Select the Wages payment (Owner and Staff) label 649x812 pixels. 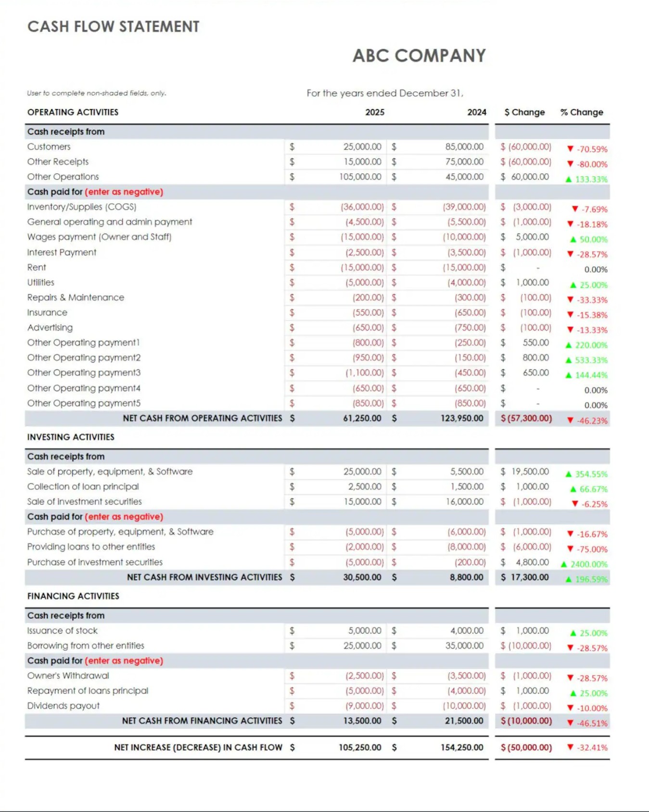point(99,237)
